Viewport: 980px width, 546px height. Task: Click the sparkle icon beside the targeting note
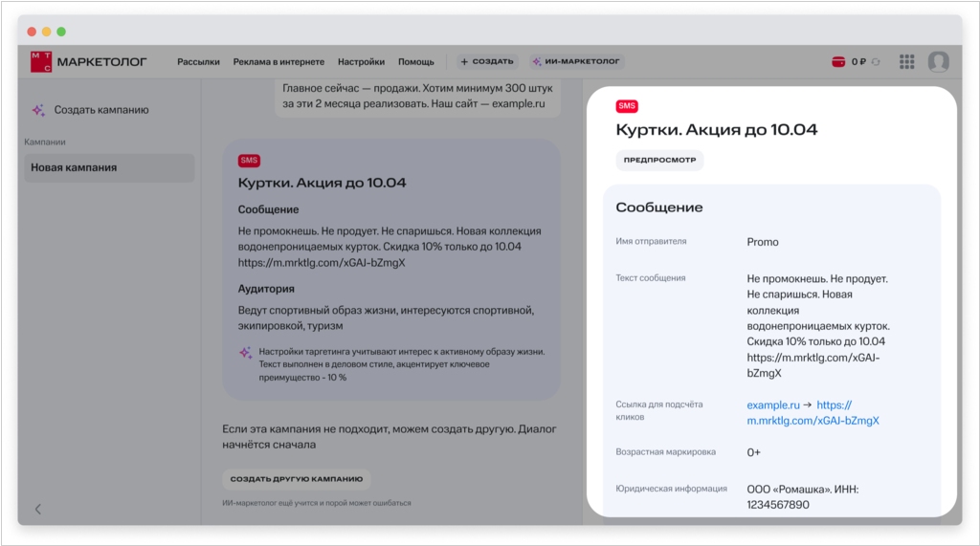(x=245, y=352)
